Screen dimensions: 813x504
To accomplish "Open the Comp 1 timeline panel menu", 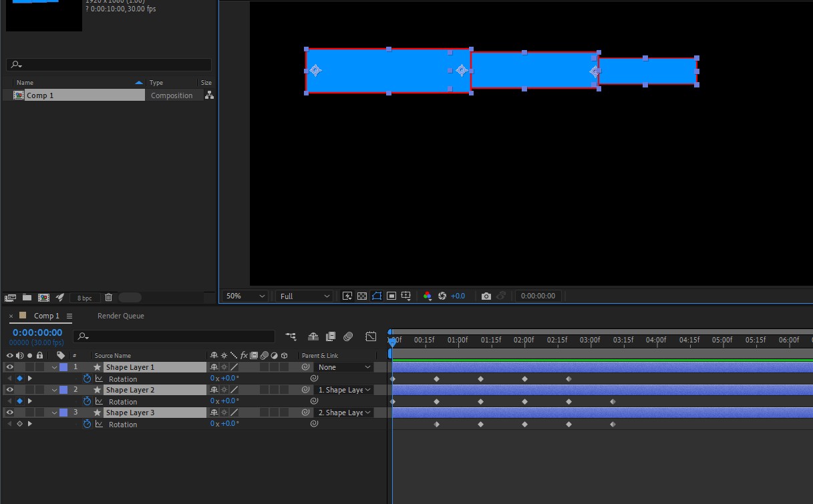I will [69, 316].
